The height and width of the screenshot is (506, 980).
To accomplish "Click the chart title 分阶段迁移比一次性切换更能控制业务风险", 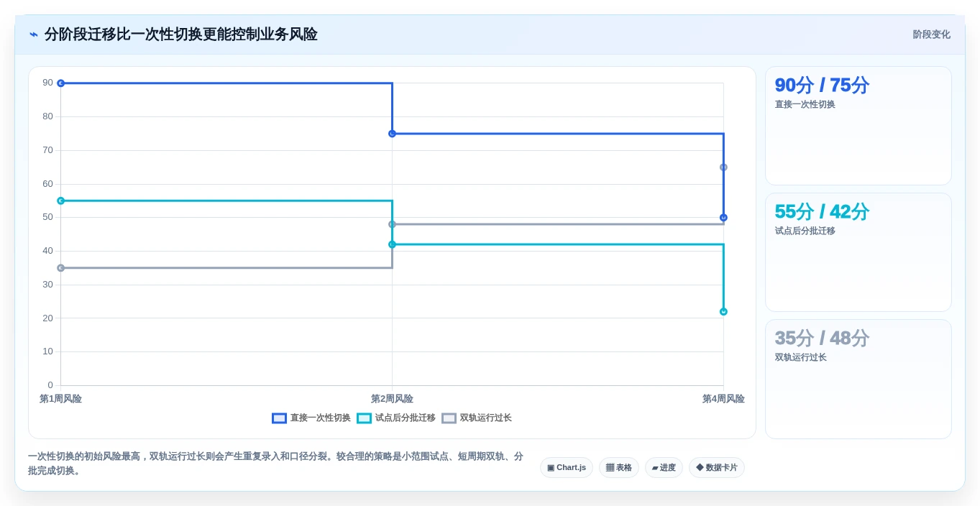I will pos(180,34).
